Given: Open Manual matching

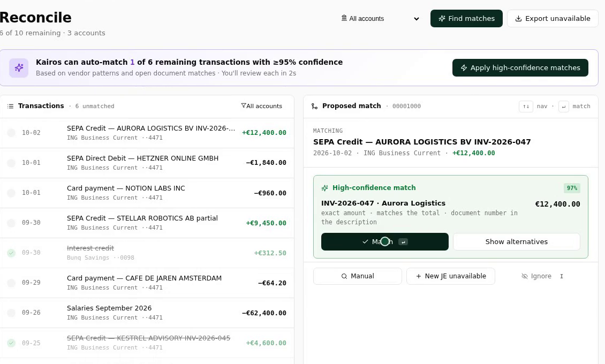Looking at the screenshot, I should point(357,276).
